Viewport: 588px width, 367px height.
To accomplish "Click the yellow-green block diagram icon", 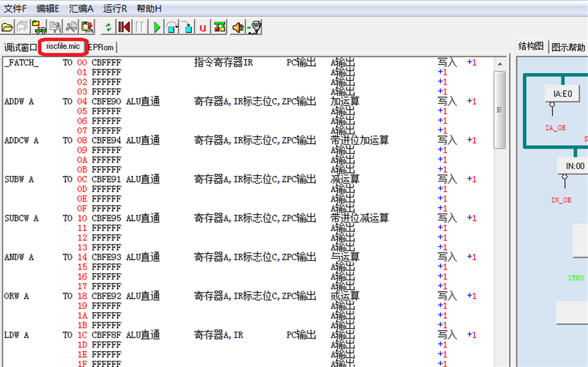I will 220,27.
